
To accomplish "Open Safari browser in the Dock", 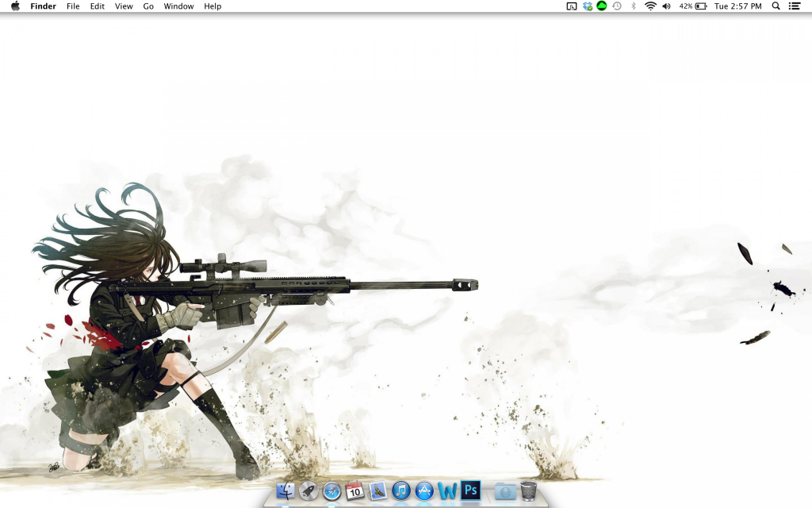I will coord(331,491).
